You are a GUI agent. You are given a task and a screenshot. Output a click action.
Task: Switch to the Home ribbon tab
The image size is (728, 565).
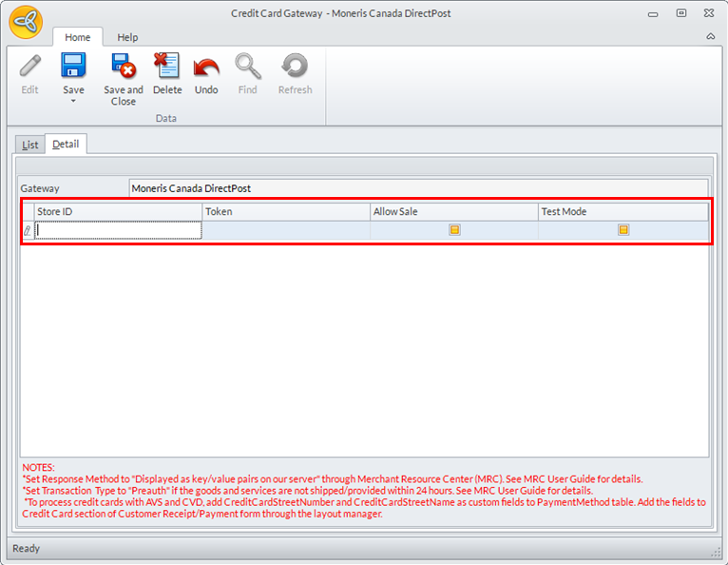78,37
